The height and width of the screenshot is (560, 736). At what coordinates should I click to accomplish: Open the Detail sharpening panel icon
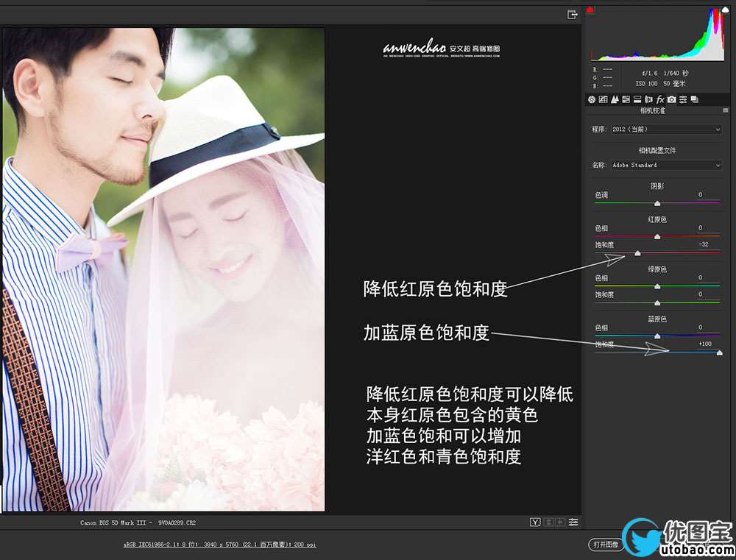pos(615,99)
